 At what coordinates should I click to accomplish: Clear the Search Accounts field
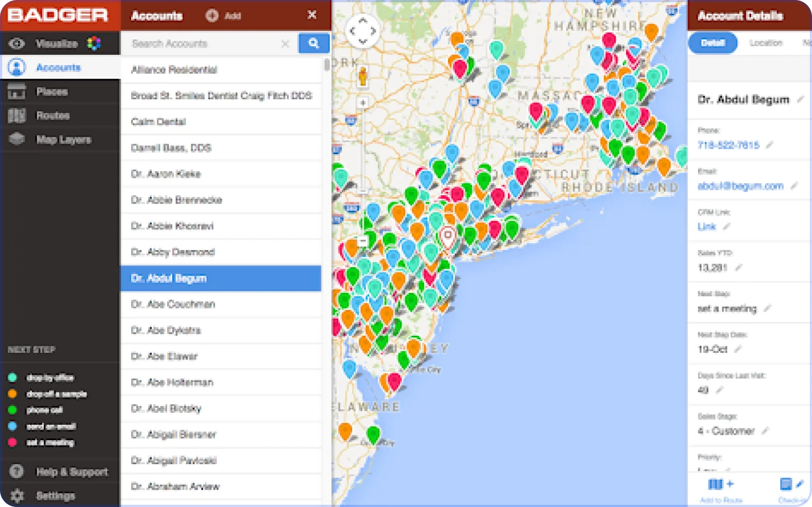285,43
